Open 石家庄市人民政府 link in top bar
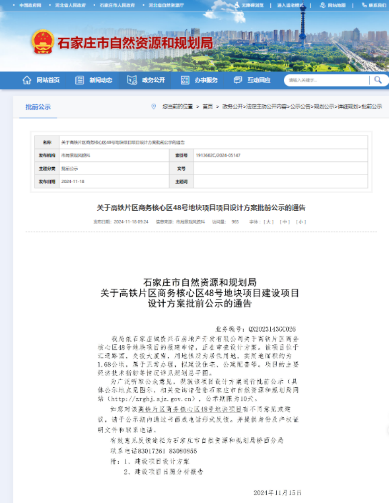This screenshot has height=503, width=389. (117, 5)
